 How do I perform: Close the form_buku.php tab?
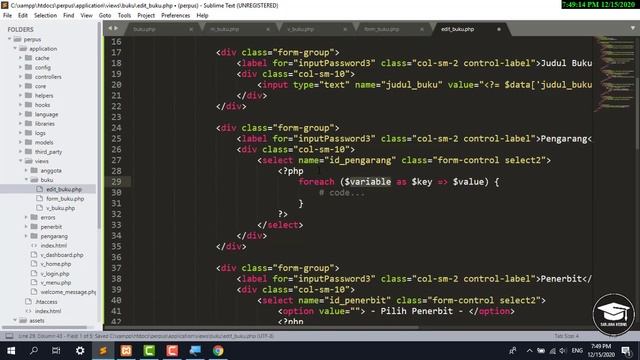422,29
